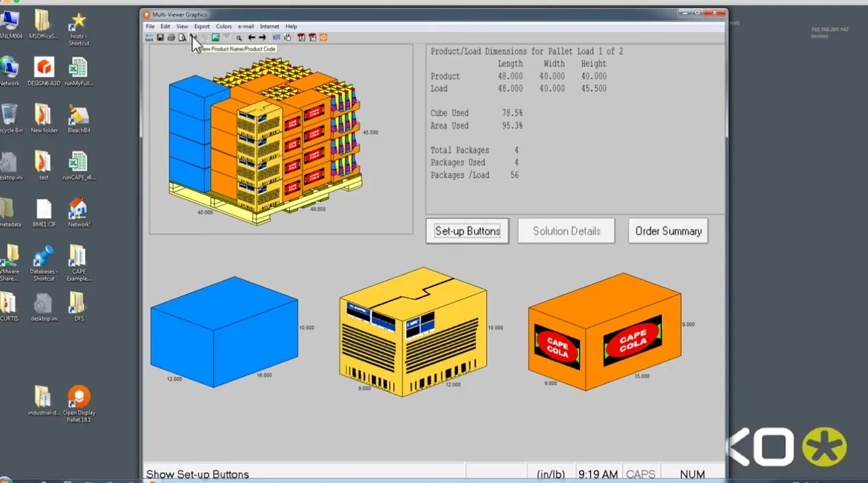Click the orange home toolbar icon

(324, 38)
